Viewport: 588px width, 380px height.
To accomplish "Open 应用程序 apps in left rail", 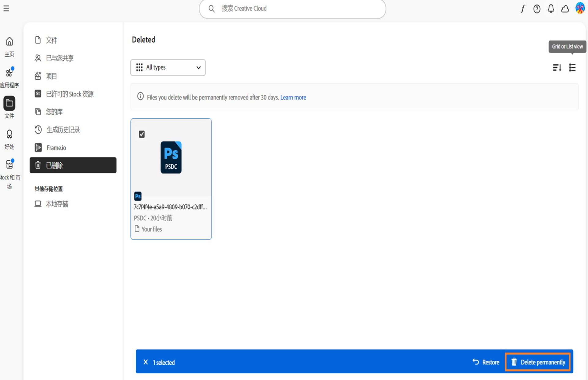I will [9, 78].
